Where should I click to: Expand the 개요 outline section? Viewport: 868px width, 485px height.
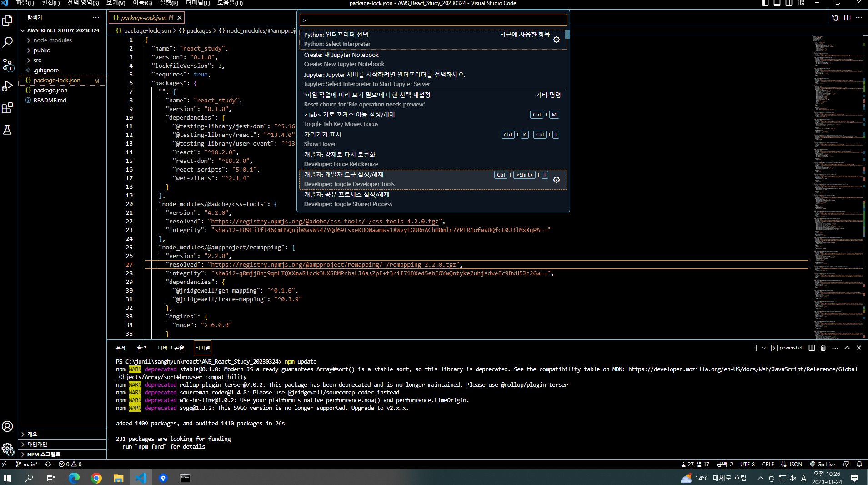[62, 434]
